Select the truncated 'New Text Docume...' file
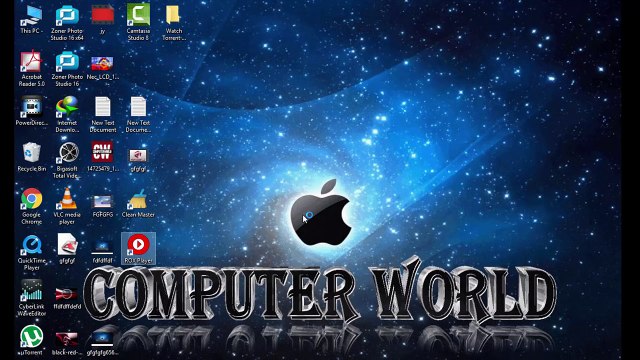640x360 pixels. (x=138, y=115)
